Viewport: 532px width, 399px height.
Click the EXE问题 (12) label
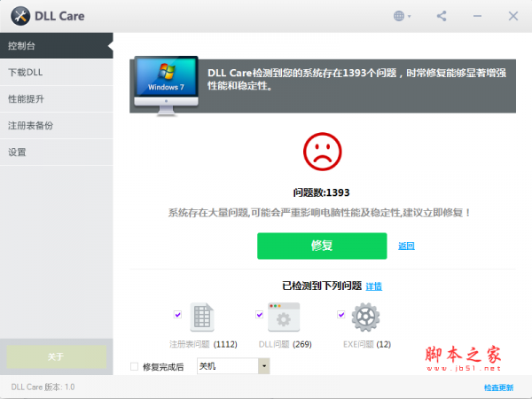pos(367,344)
